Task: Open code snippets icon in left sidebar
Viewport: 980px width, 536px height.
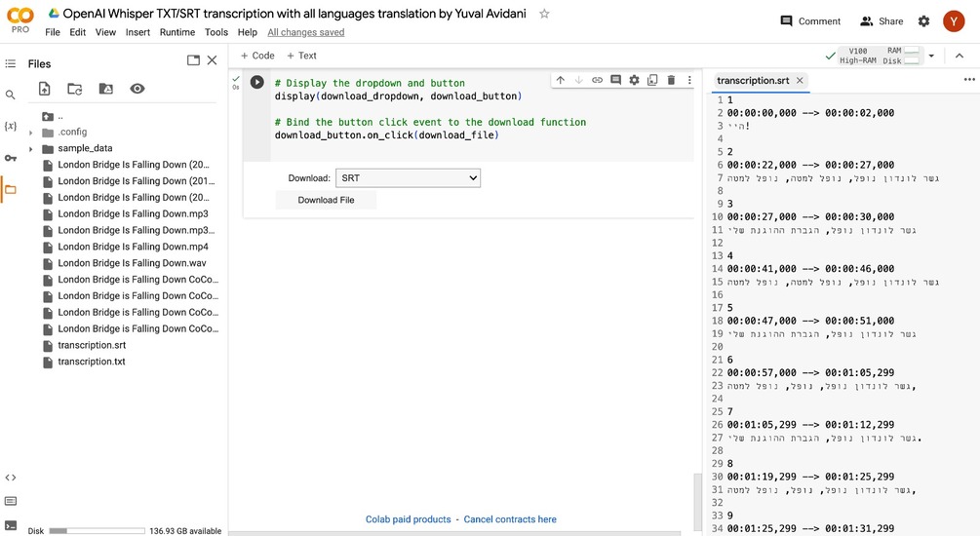Action: click(x=10, y=478)
